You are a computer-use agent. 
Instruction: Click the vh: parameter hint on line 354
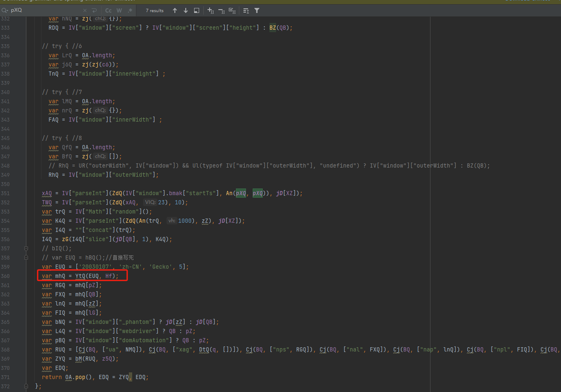pyautogui.click(x=172, y=221)
